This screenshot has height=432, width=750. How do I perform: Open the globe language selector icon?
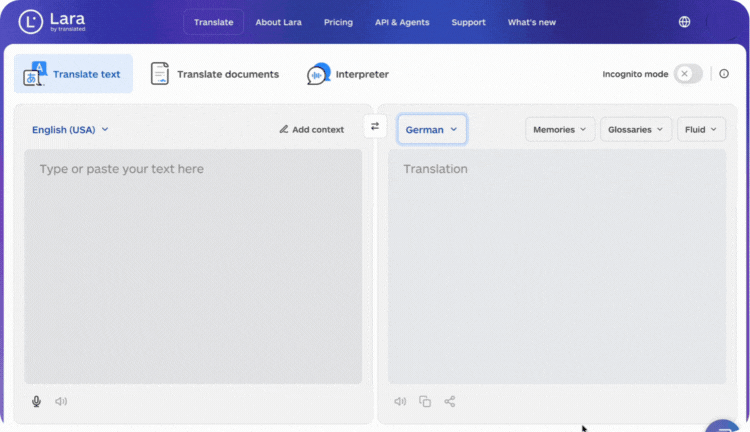click(x=684, y=22)
